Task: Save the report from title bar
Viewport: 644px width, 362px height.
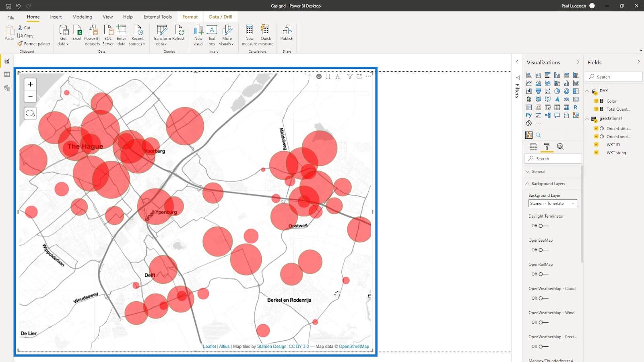Action: pos(8,6)
